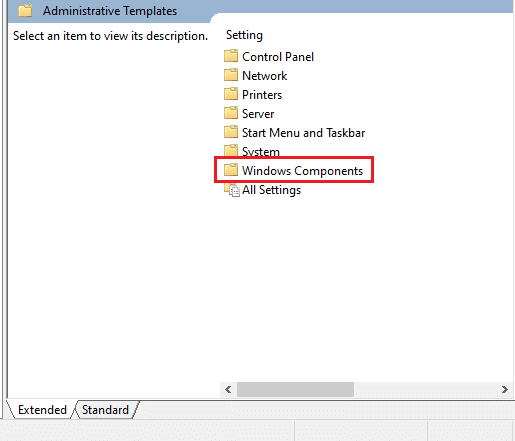Click the Administrative Templates header folder icon
The image size is (515, 441).
point(25,11)
